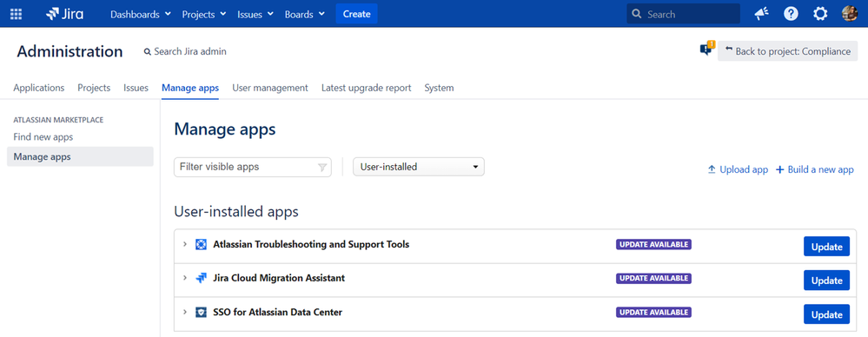Image resolution: width=868 pixels, height=337 pixels.
Task: Switch to the Applications tab
Action: 39,88
